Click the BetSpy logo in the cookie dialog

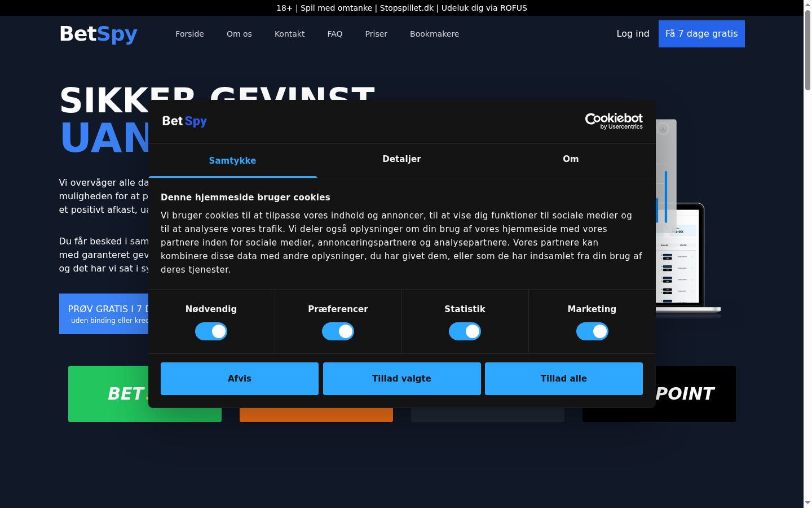tap(184, 121)
